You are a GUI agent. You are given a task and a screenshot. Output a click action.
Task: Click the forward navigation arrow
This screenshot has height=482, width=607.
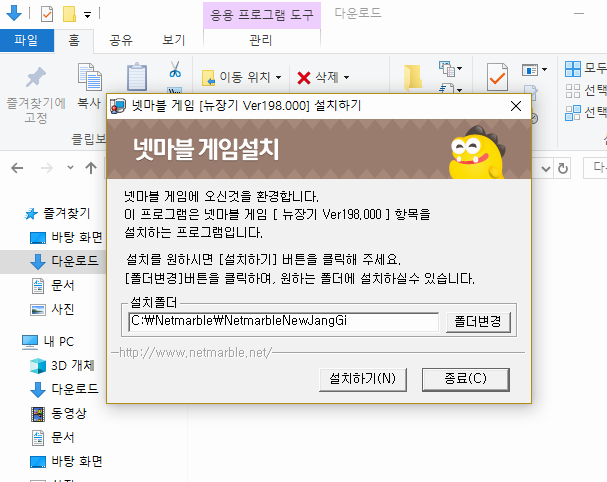(47, 168)
